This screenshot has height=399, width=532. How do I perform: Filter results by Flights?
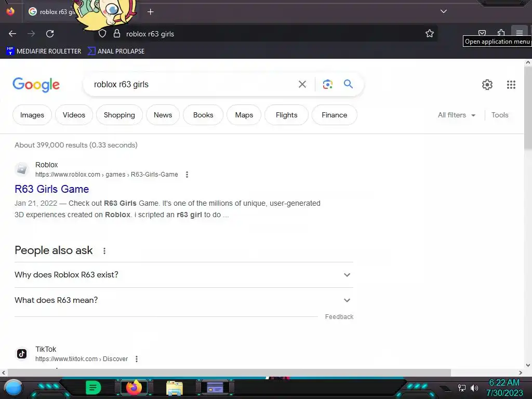tap(286, 115)
